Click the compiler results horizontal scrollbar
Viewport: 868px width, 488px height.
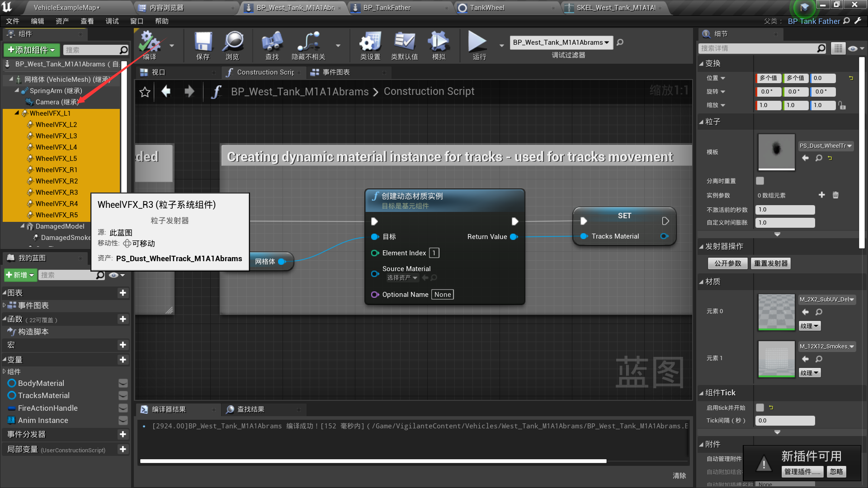[373, 461]
